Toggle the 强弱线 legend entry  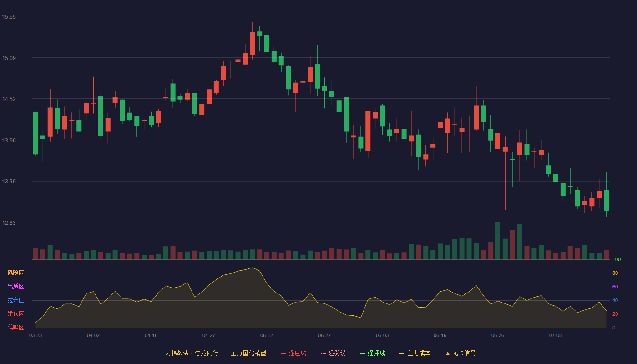point(333,353)
